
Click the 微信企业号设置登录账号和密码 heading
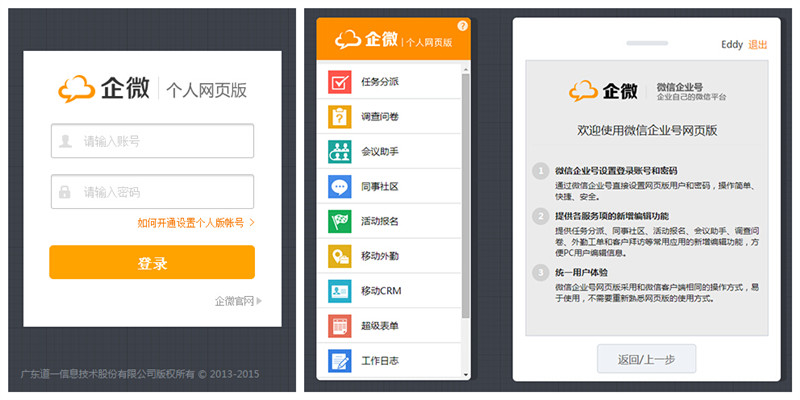(616, 170)
